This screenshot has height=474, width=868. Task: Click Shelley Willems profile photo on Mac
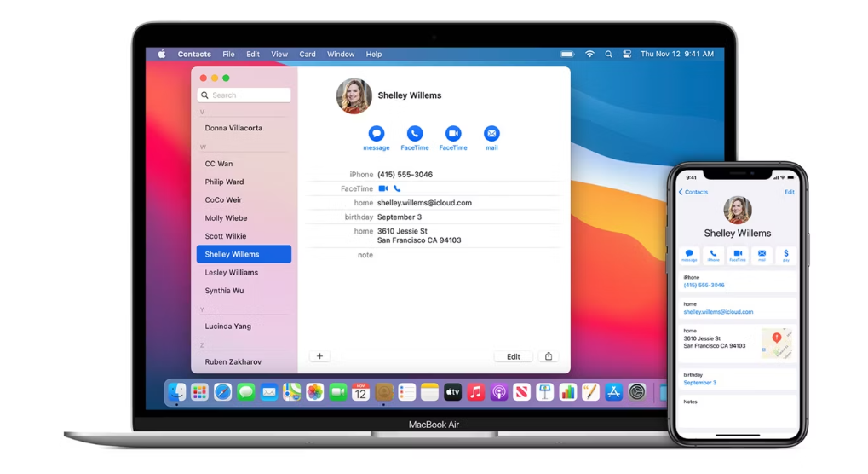tap(354, 96)
